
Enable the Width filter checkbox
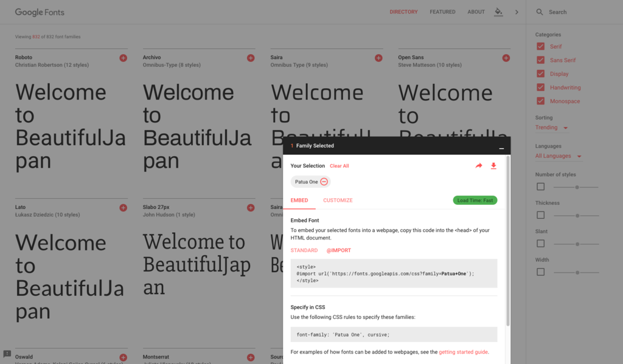coord(540,272)
